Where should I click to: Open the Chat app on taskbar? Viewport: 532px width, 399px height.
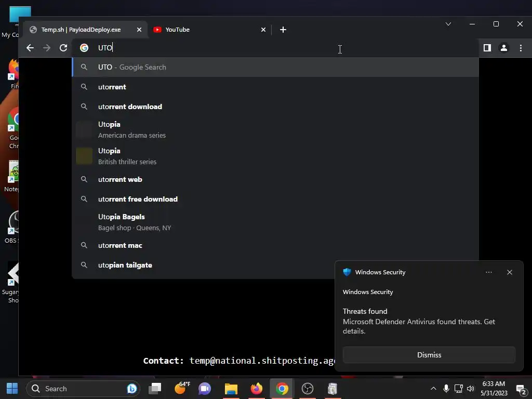click(205, 389)
